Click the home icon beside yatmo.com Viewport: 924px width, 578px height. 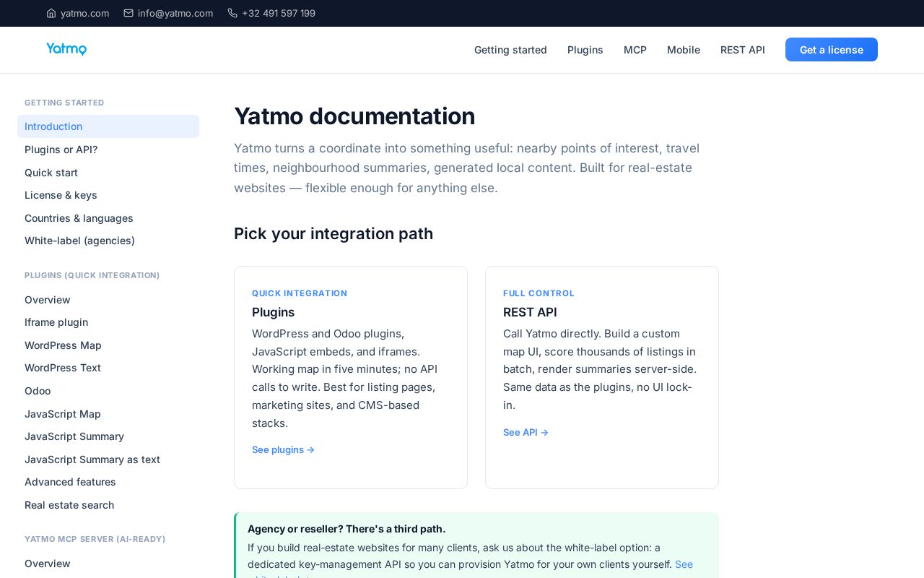(x=51, y=13)
